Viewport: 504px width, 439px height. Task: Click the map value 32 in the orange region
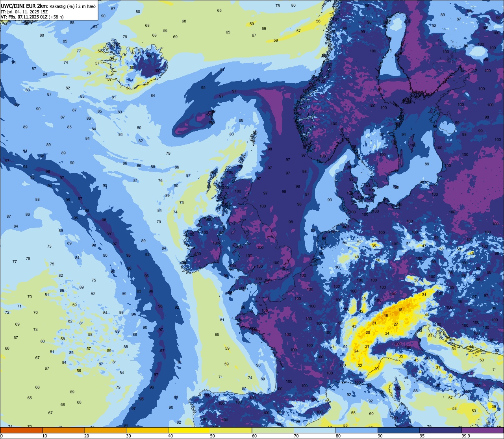(360, 365)
